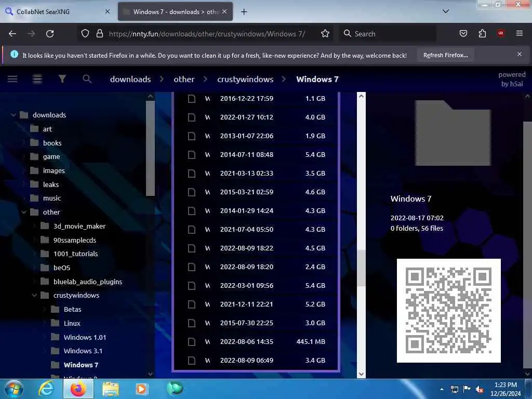Image resolution: width=532 pixels, height=399 pixels.
Task: Click the Refresh Firefox button
Action: coord(445,55)
